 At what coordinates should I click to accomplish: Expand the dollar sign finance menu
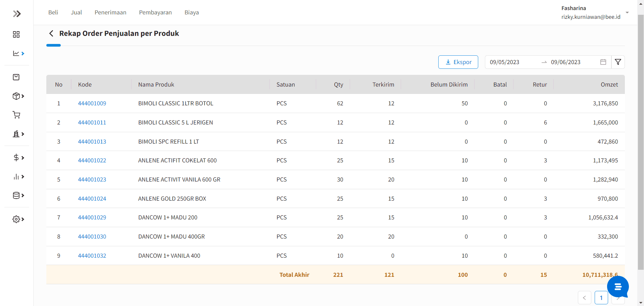(x=18, y=158)
